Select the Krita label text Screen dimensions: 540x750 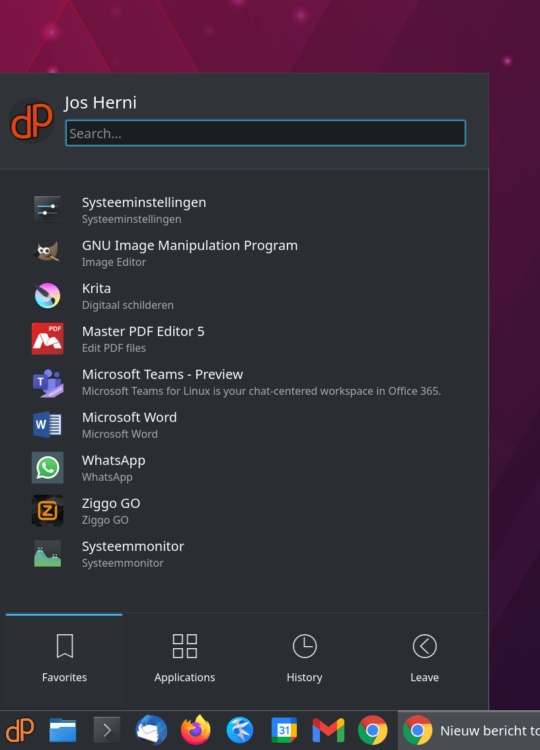96,288
